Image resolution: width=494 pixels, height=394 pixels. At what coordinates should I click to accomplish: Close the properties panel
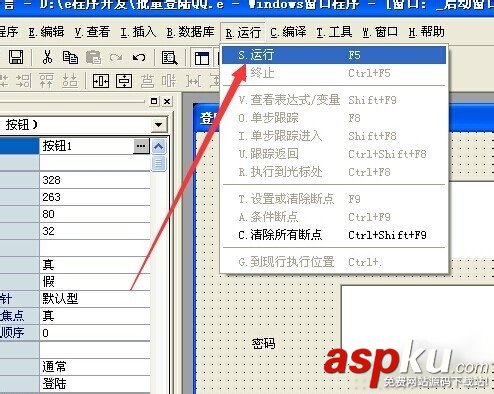(x=167, y=101)
